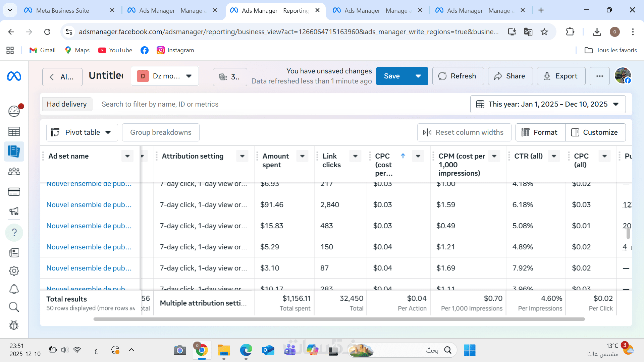Image resolution: width=644 pixels, height=362 pixels.
Task: Open Billing card icon in sidebar
Action: coord(14,192)
